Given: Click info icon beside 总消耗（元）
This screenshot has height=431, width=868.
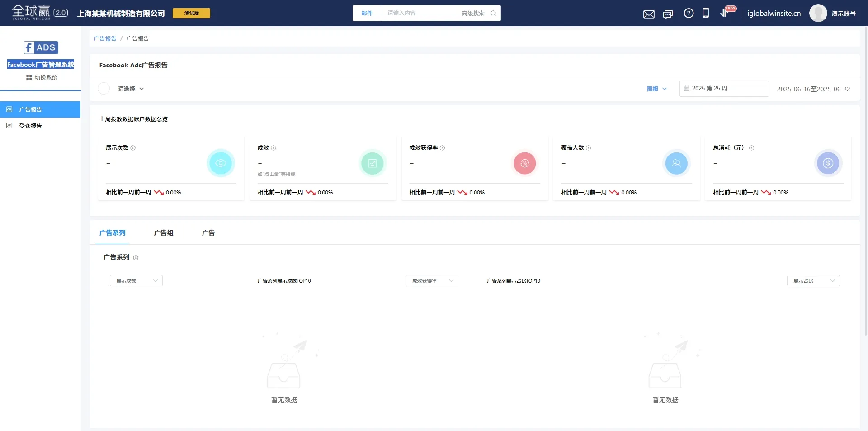Looking at the screenshot, I should tap(751, 148).
